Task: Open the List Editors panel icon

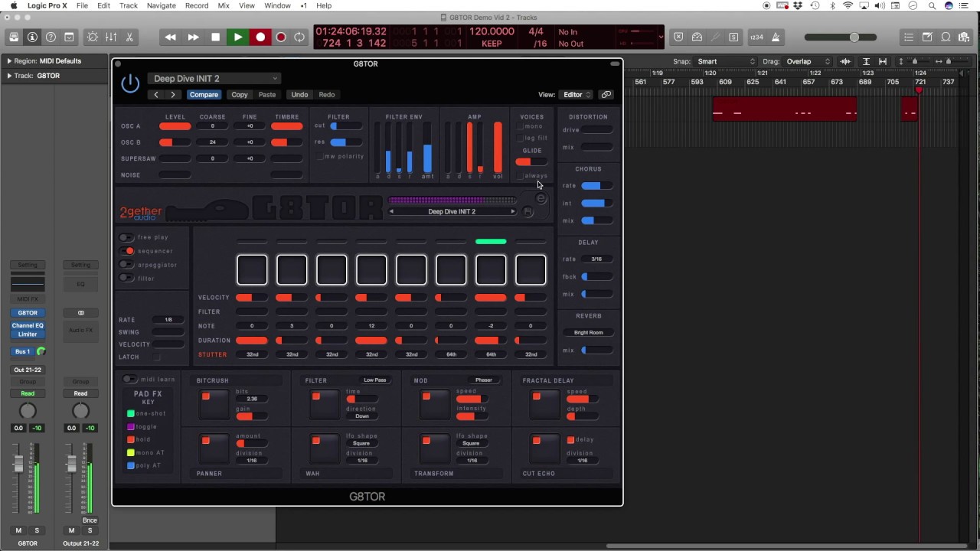Action: tap(909, 37)
